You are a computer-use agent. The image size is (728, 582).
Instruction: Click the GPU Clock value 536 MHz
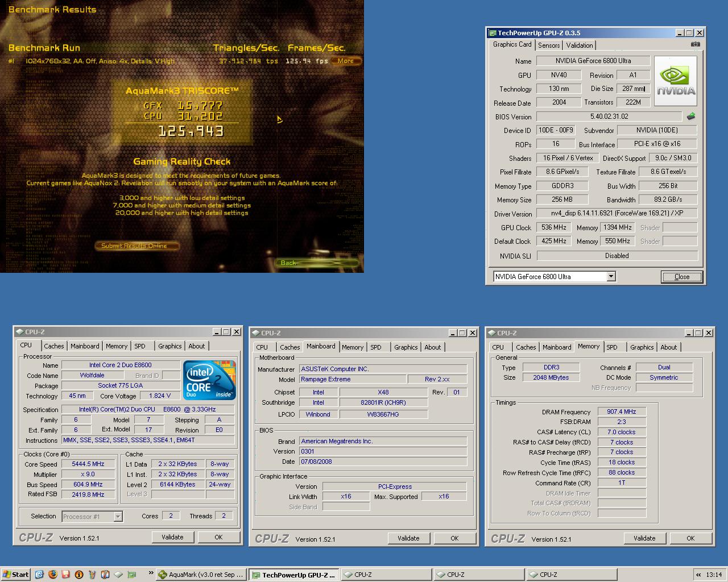click(554, 227)
